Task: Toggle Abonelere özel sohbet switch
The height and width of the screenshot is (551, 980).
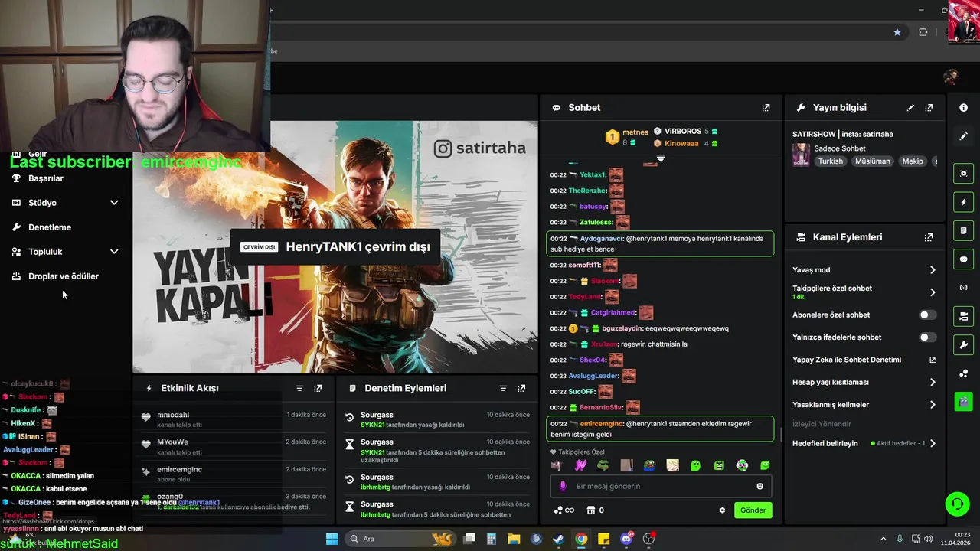Action: click(926, 315)
